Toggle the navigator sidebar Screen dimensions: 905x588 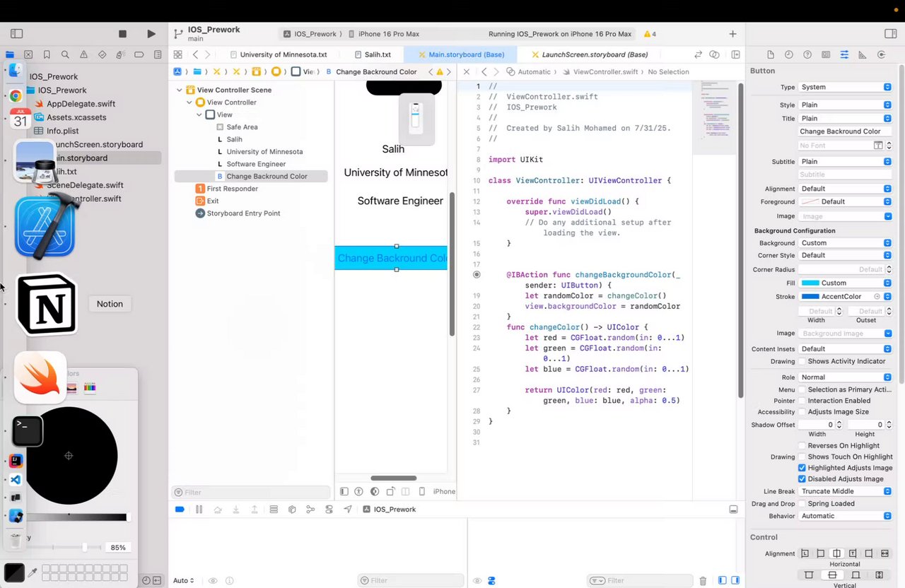click(x=17, y=33)
